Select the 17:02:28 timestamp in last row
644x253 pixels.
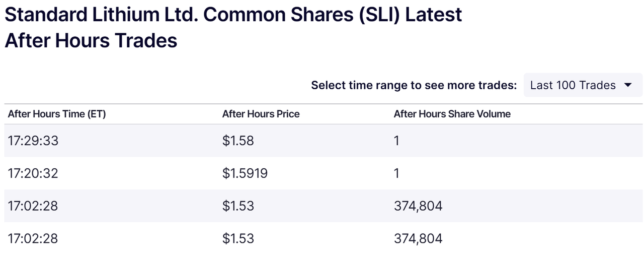[33, 238]
